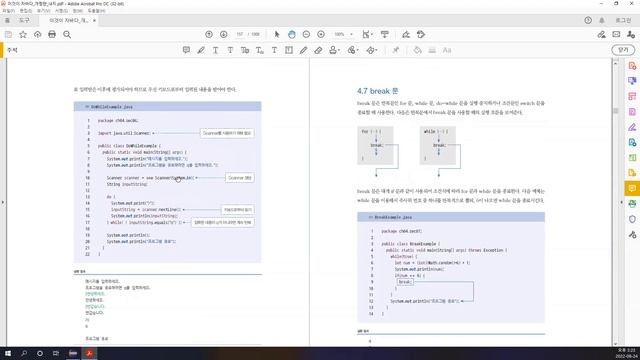Open the line thickness control
640x360 pixels.
[x=432, y=50]
